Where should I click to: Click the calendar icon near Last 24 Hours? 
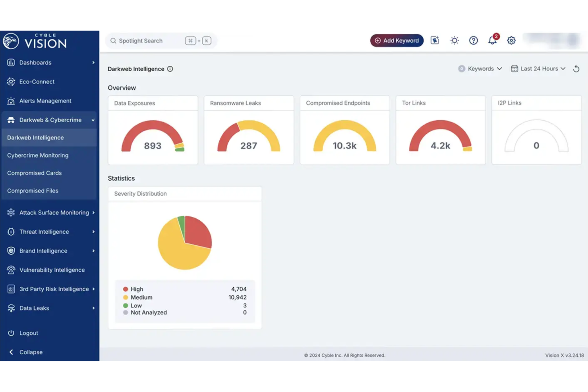pyautogui.click(x=514, y=68)
